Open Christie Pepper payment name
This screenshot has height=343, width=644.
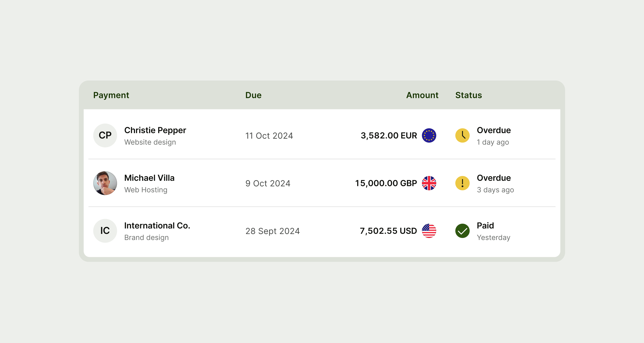coord(155,130)
